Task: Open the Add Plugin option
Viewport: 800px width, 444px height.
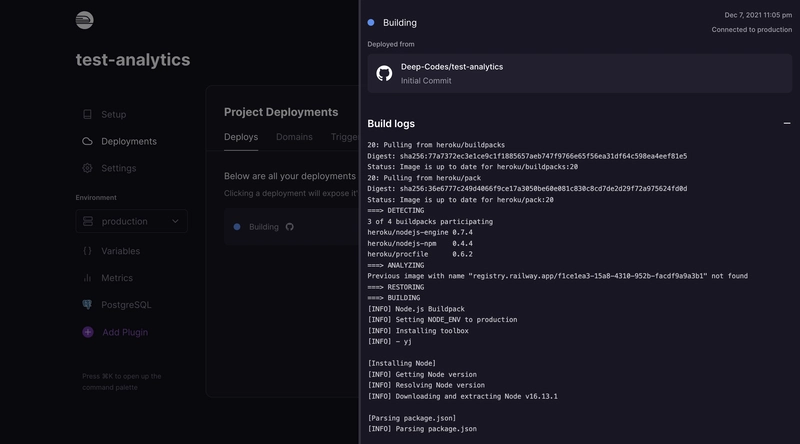Action: [x=126, y=332]
